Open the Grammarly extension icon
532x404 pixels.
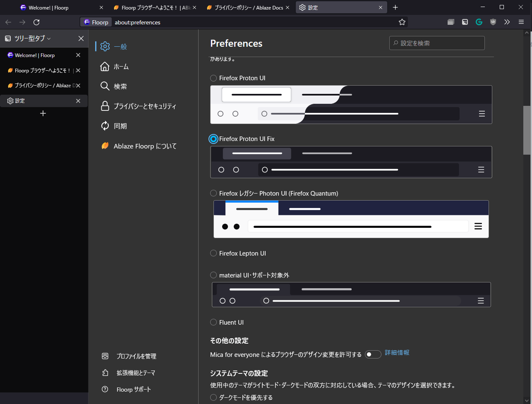479,22
